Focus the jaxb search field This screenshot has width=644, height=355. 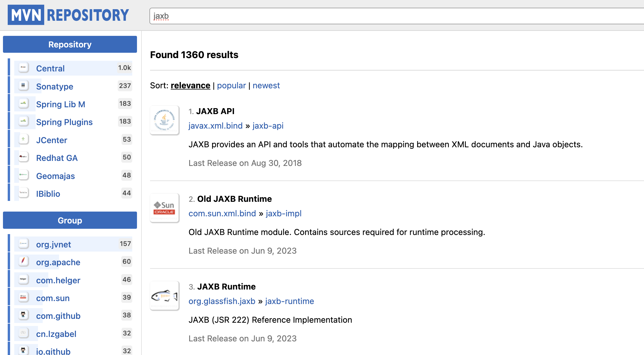point(397,16)
